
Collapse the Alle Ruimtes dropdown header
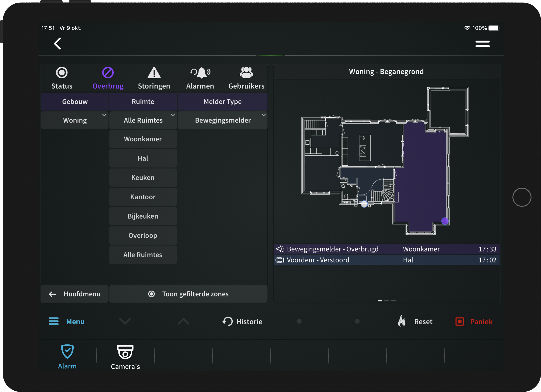click(143, 120)
